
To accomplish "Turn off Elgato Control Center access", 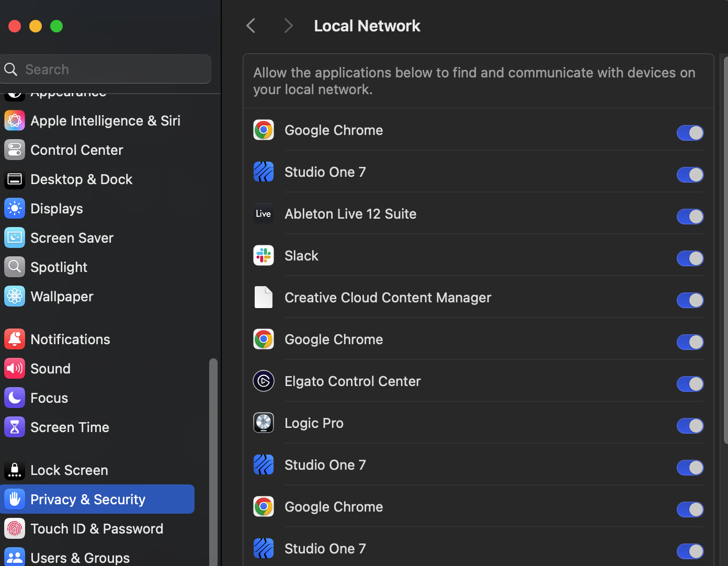I will point(690,384).
